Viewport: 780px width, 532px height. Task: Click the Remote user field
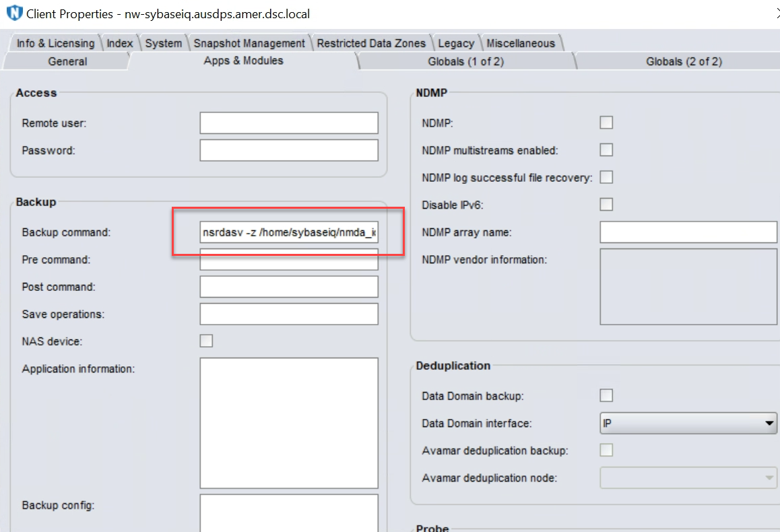288,123
